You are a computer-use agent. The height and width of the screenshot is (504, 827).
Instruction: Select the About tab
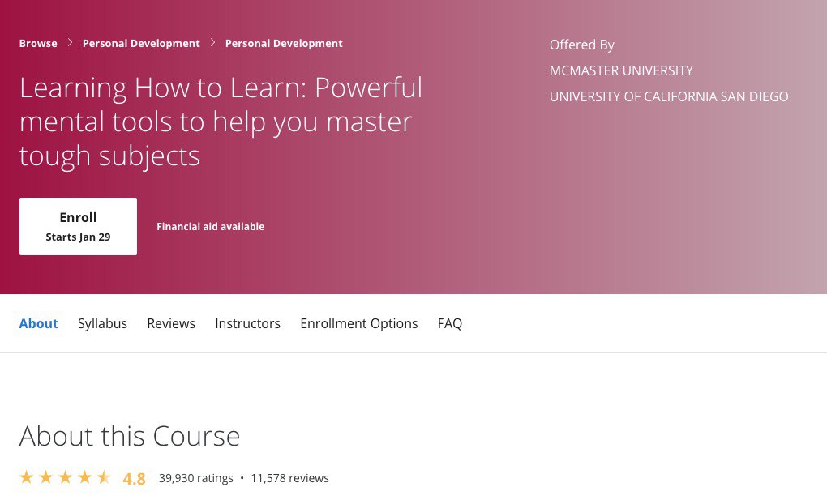pos(39,323)
